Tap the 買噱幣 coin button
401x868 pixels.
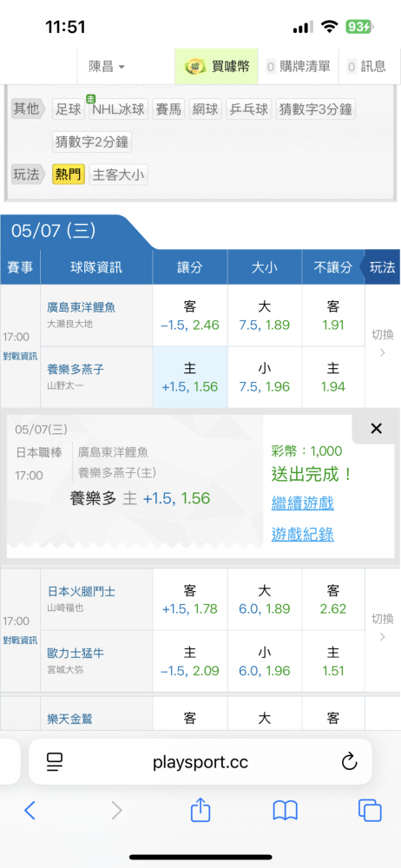tap(218, 67)
